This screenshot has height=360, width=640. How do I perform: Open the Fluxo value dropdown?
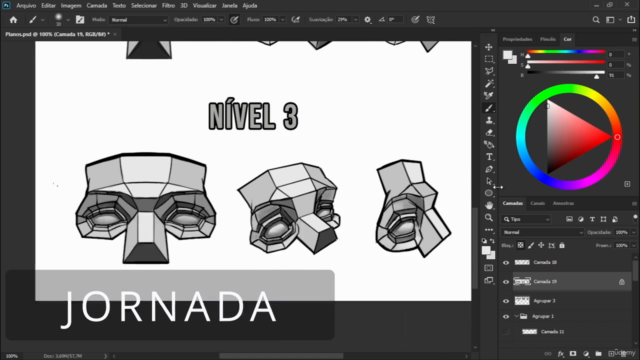[282, 20]
